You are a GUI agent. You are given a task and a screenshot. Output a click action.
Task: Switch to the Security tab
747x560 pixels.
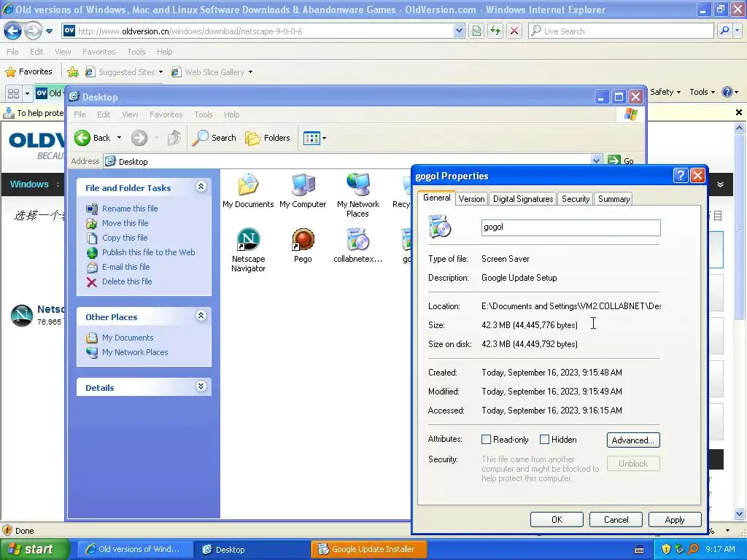click(x=576, y=199)
